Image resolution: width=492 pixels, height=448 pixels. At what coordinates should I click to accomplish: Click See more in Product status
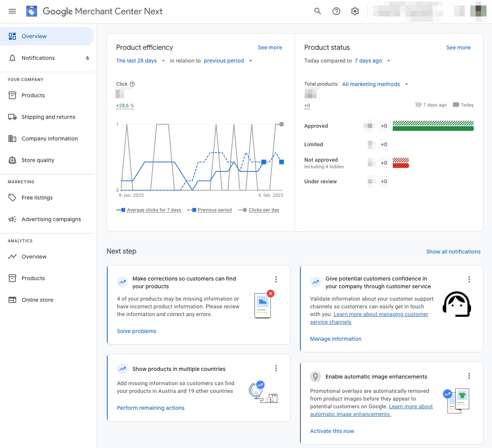click(458, 47)
